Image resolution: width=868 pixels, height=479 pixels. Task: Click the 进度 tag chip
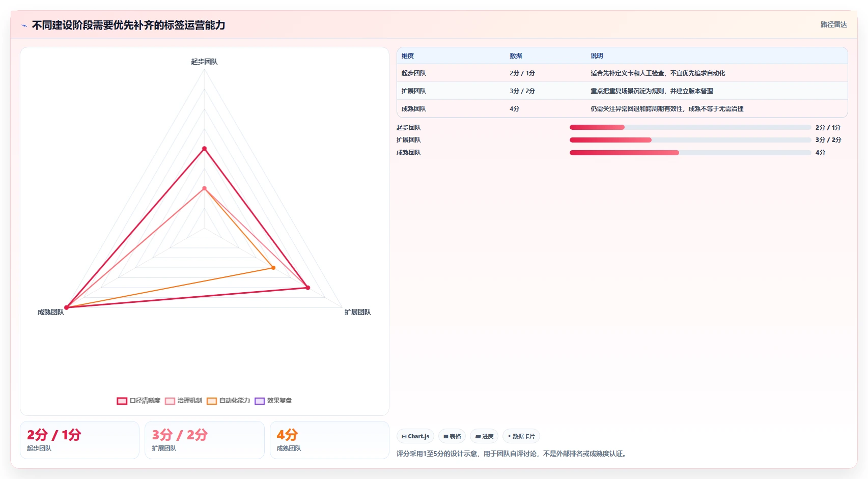pos(484,436)
